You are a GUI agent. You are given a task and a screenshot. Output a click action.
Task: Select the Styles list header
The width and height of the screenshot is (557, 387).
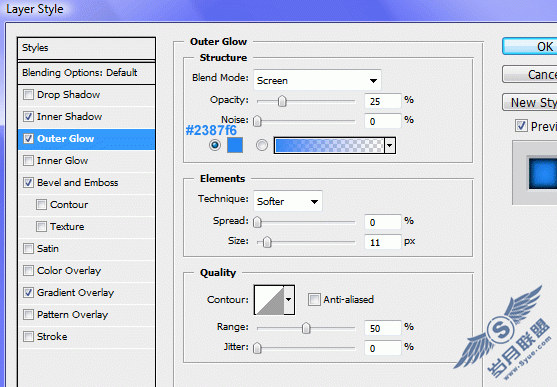(86, 48)
